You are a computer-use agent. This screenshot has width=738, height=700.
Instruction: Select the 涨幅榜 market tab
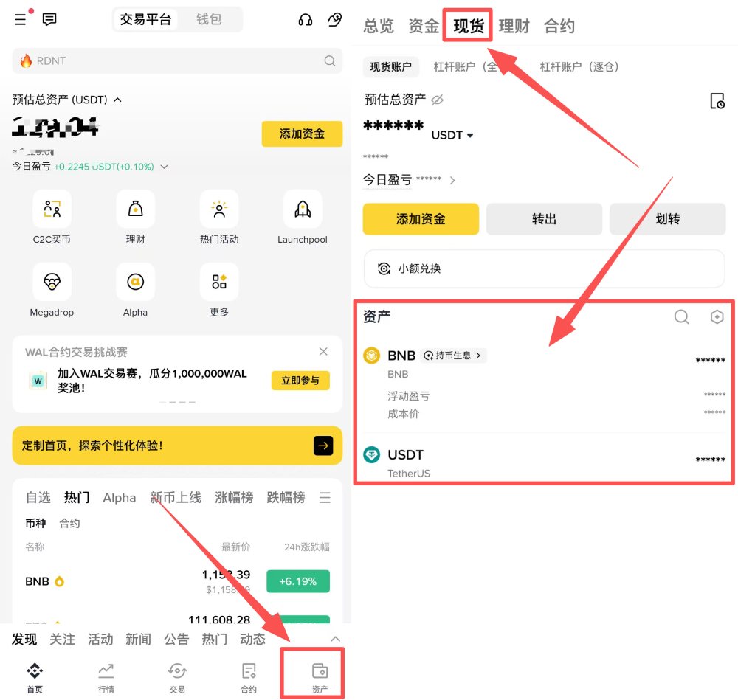pyautogui.click(x=234, y=497)
